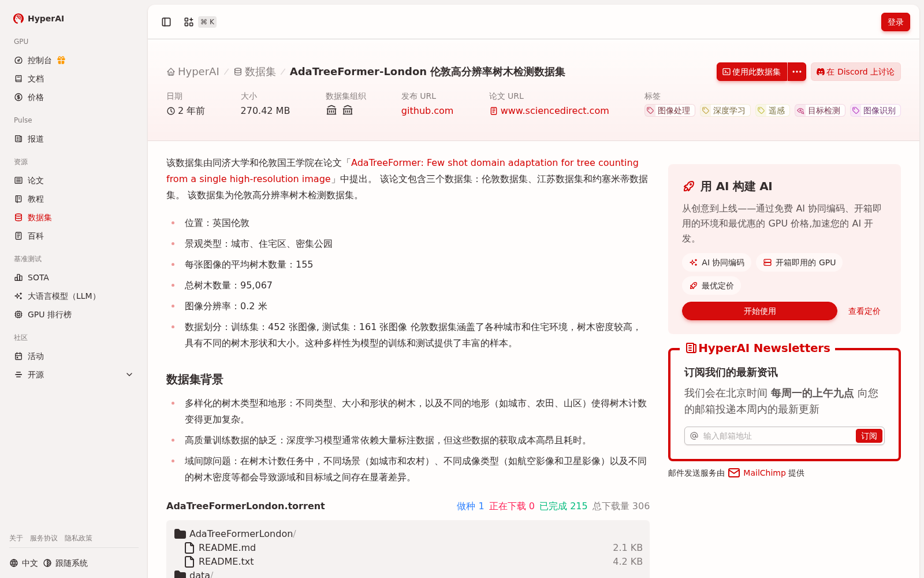
Task: Click the gift icon beside 控制台
Action: coord(61,60)
